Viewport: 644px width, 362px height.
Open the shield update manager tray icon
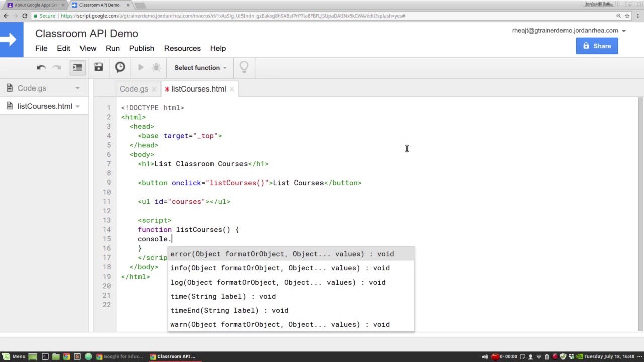tap(563, 357)
